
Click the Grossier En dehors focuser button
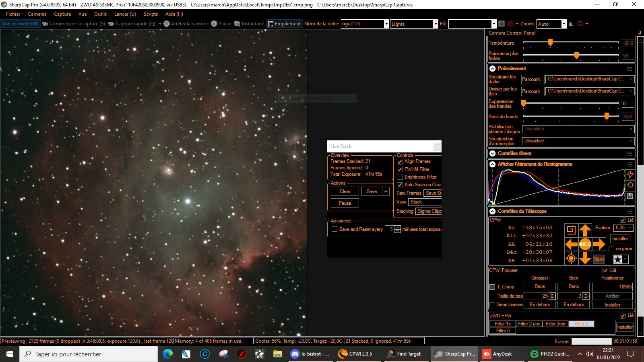click(x=540, y=305)
